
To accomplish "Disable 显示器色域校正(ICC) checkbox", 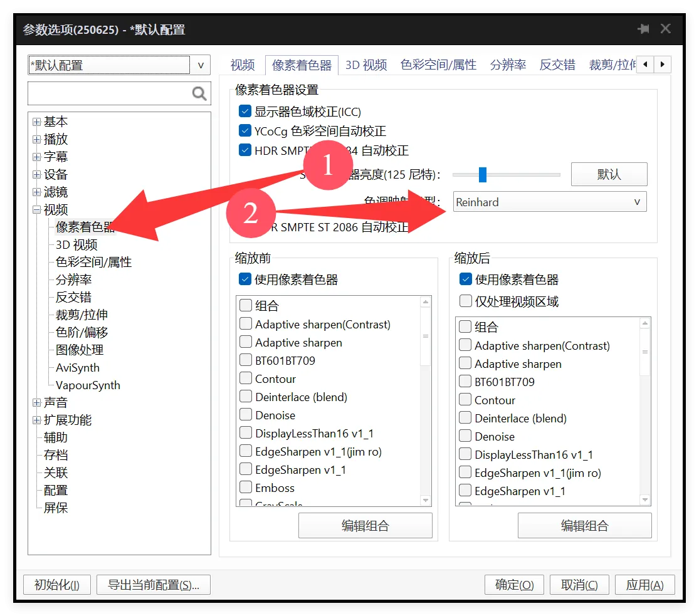I will coord(245,112).
